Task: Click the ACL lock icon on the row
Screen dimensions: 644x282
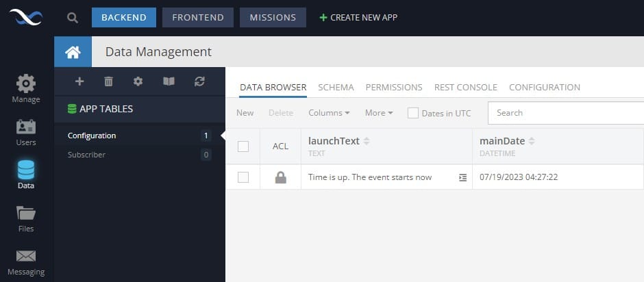Action: click(280, 177)
